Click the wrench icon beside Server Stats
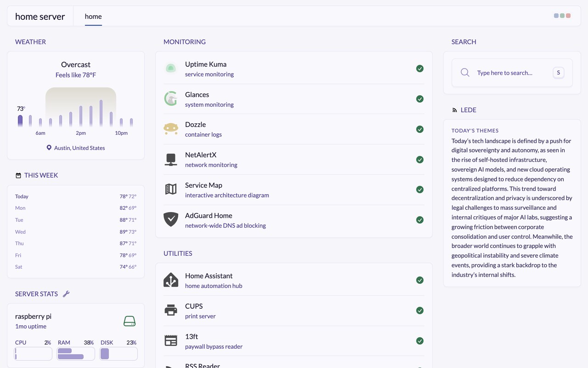This screenshot has width=588, height=368. click(x=66, y=294)
